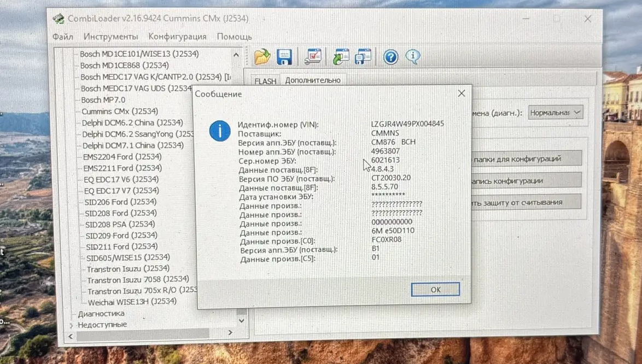Open the Помощь menu

pyautogui.click(x=234, y=37)
